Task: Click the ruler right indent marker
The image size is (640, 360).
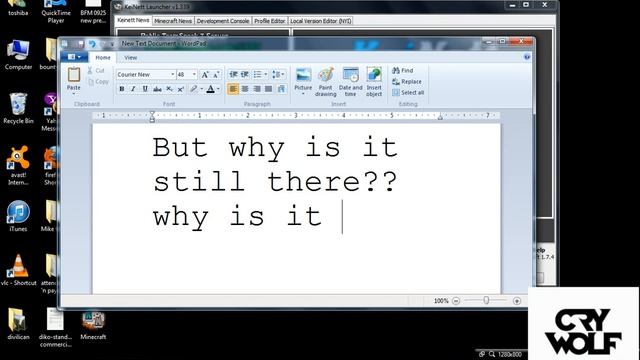Action: point(440,117)
